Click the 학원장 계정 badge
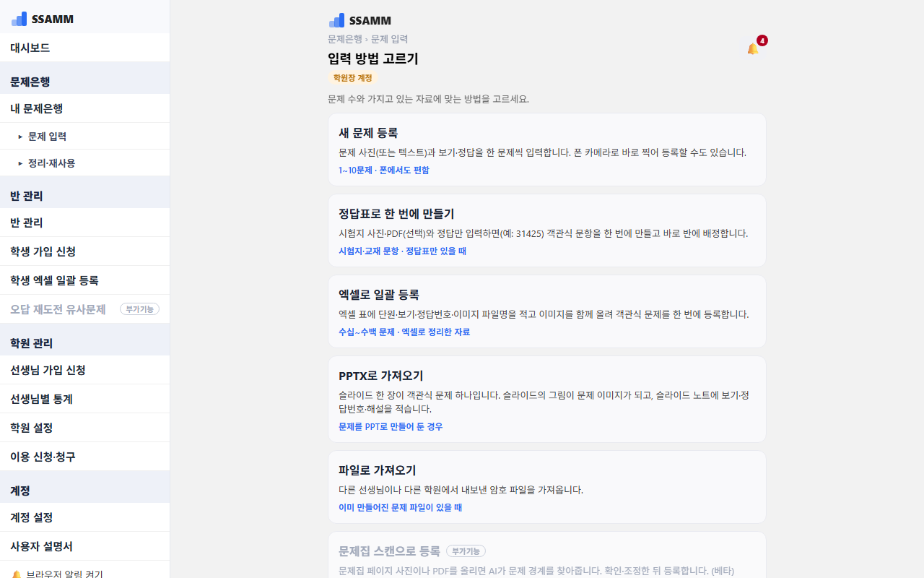Screen dimensions: 924x578 tap(353, 78)
